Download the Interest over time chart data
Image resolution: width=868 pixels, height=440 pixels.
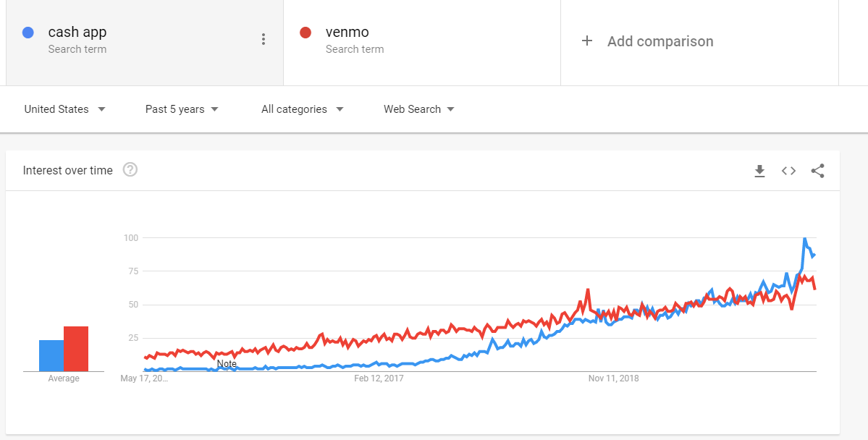759,171
